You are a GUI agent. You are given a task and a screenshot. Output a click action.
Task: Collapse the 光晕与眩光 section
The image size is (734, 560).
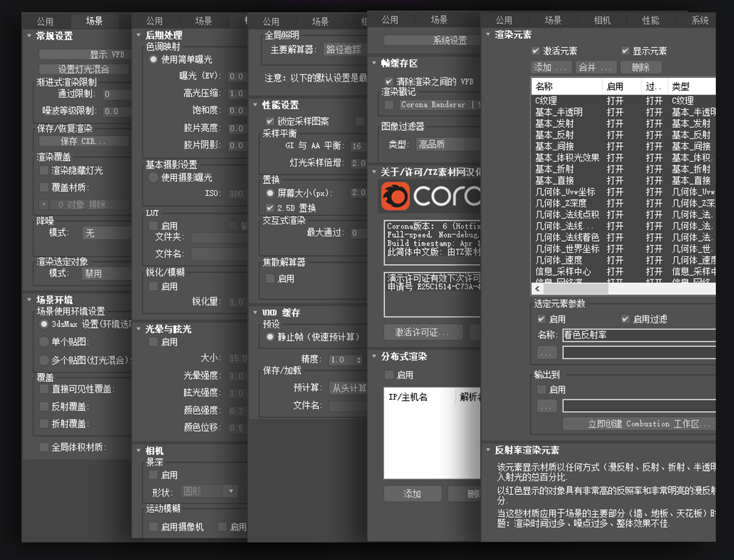click(139, 329)
